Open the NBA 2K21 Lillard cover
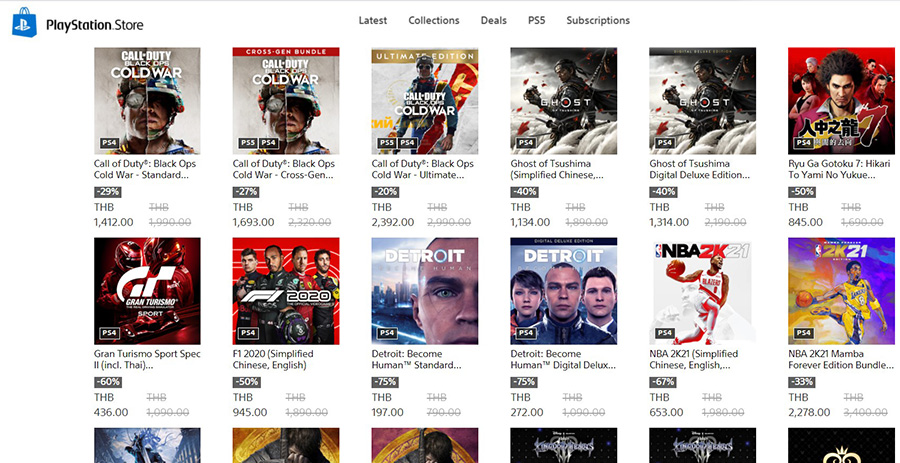This screenshot has height=463, width=900. point(703,291)
